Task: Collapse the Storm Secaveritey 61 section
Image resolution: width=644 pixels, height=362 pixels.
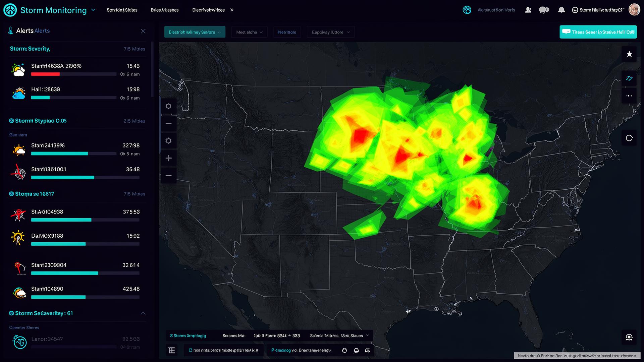Action: [143, 313]
